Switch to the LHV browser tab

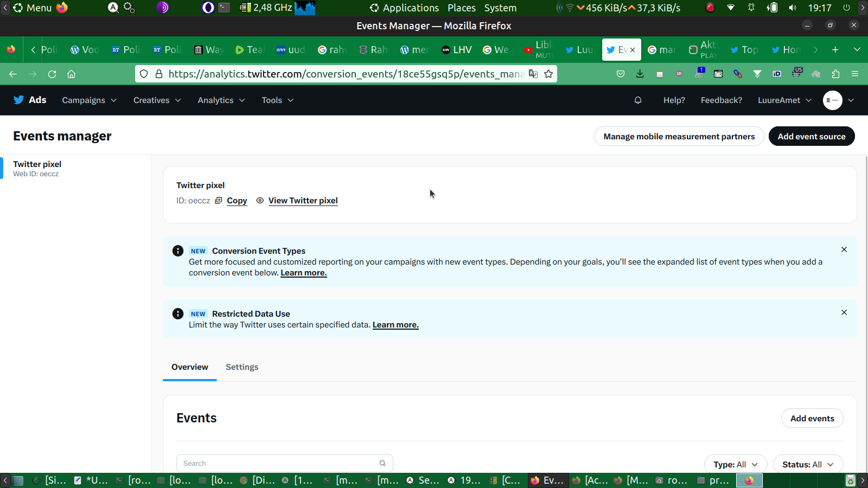point(457,50)
